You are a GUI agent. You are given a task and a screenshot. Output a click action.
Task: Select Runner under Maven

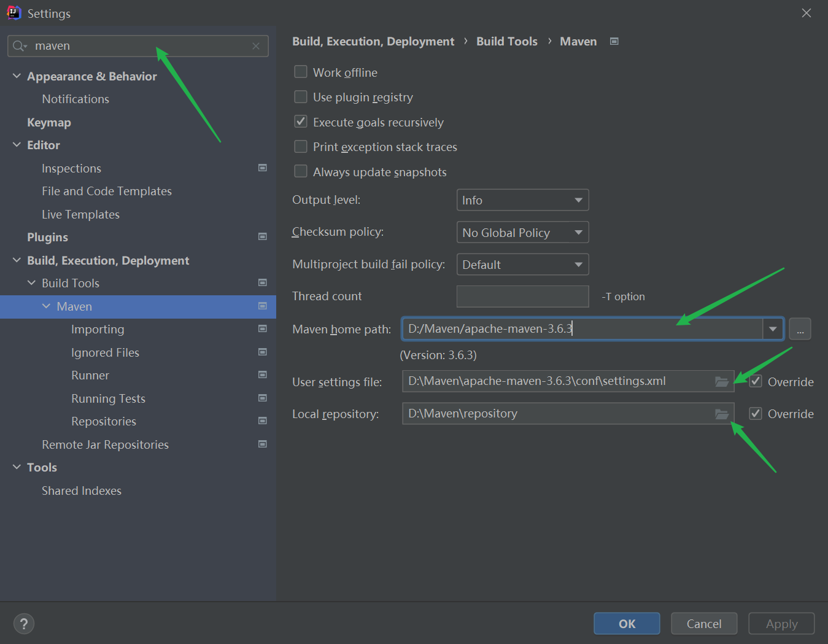pyautogui.click(x=90, y=375)
